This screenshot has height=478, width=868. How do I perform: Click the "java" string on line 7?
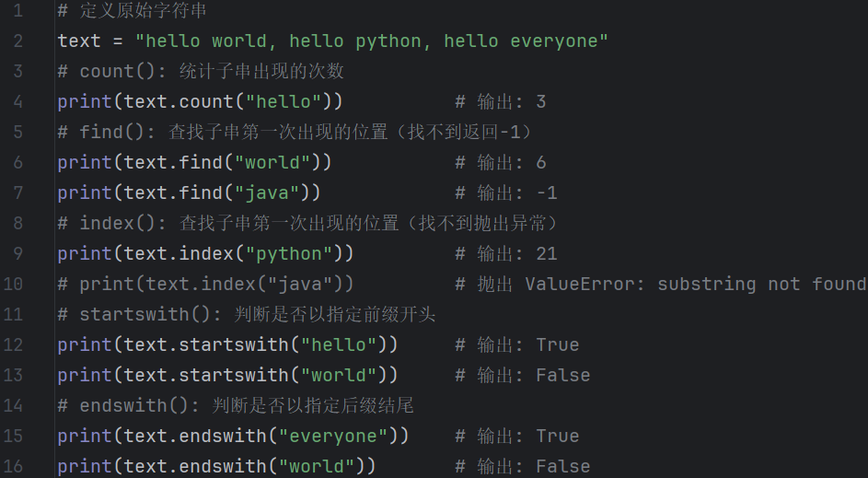(266, 193)
